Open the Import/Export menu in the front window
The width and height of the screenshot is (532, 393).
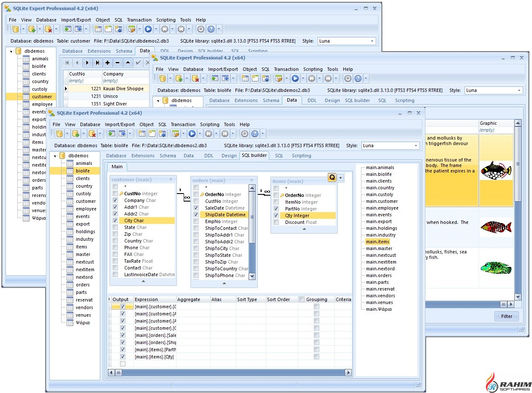pyautogui.click(x=120, y=124)
